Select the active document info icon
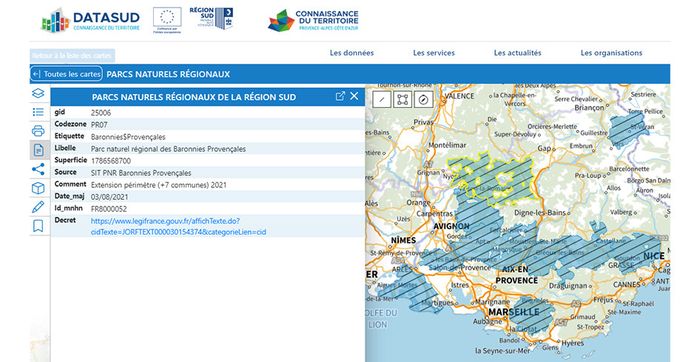This screenshot has height=362, width=700. (39, 150)
